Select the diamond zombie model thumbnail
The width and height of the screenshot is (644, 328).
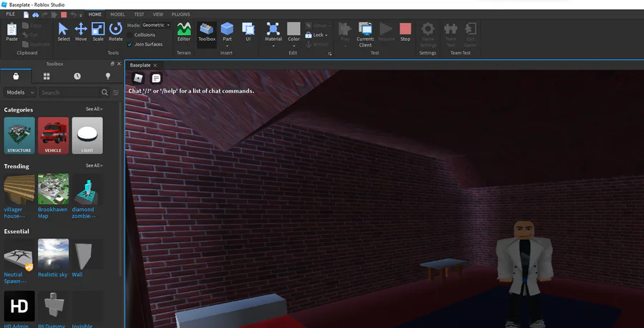click(87, 189)
